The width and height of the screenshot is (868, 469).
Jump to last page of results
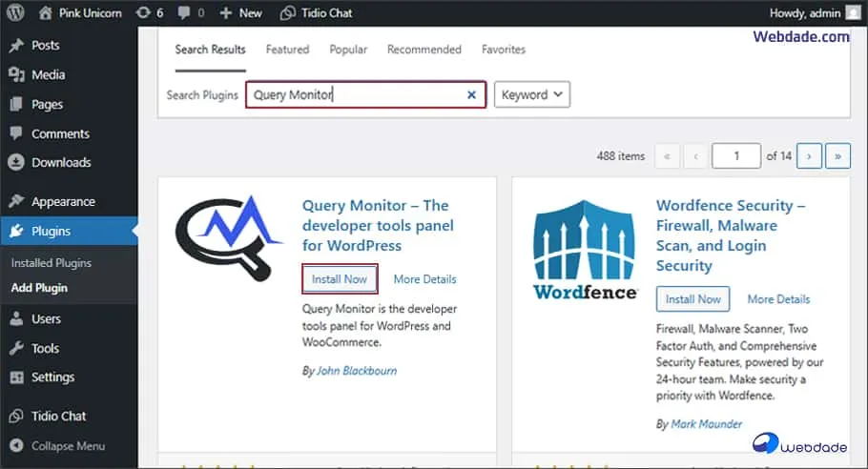(837, 156)
